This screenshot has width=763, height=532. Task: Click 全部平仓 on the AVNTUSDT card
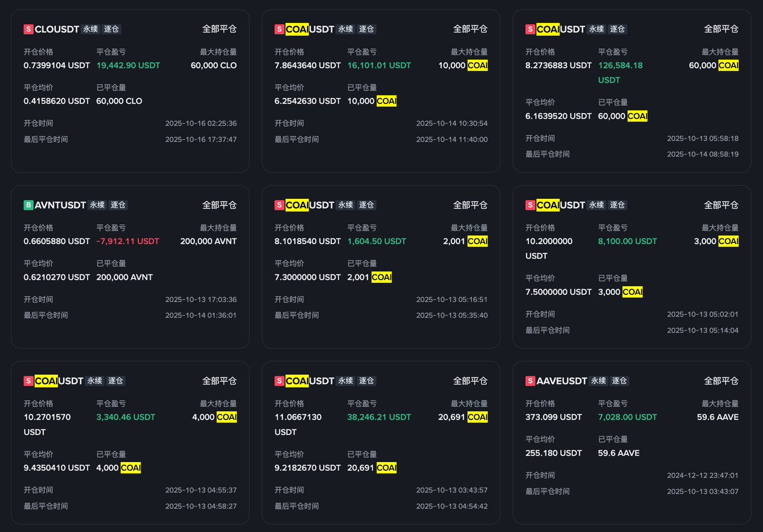[x=219, y=205]
